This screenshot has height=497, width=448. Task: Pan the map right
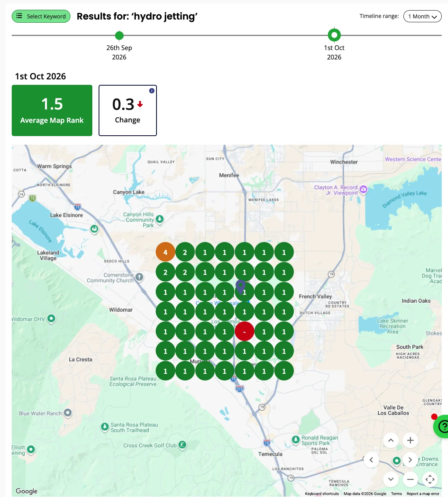click(410, 460)
